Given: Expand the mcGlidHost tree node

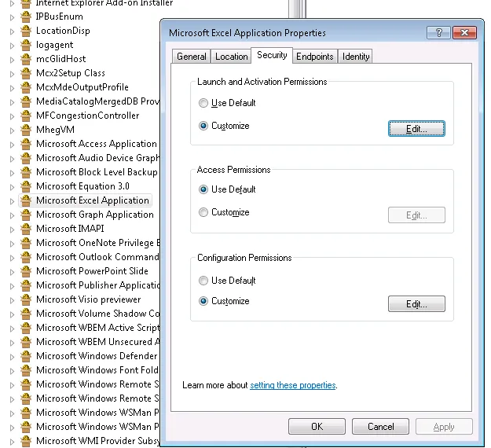Looking at the screenshot, I should click(12, 60).
